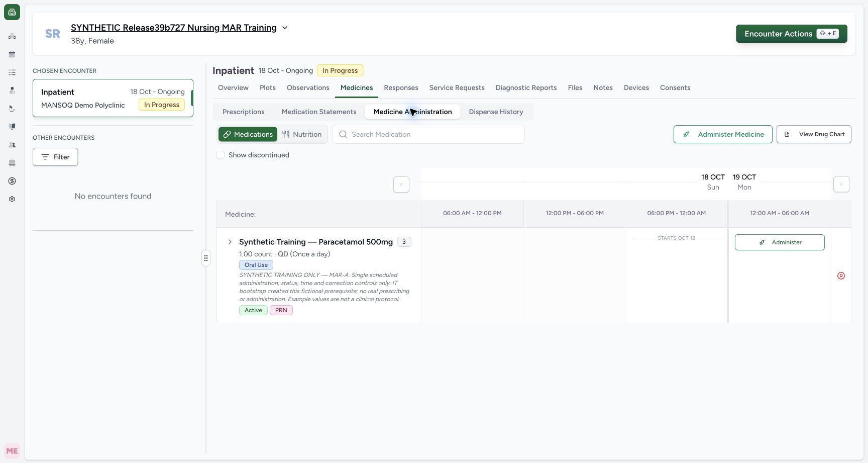Image resolution: width=868 pixels, height=463 pixels.
Task: Open the Consents tab
Action: click(x=675, y=87)
